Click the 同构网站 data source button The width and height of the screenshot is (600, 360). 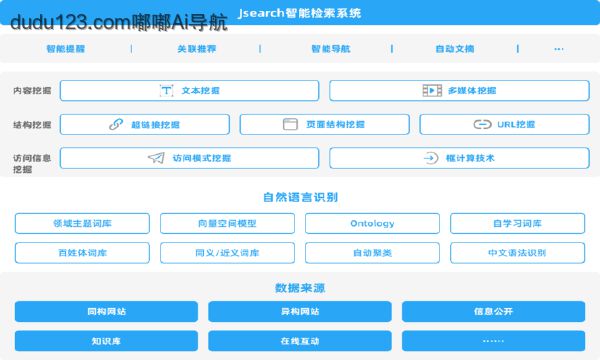(106, 311)
